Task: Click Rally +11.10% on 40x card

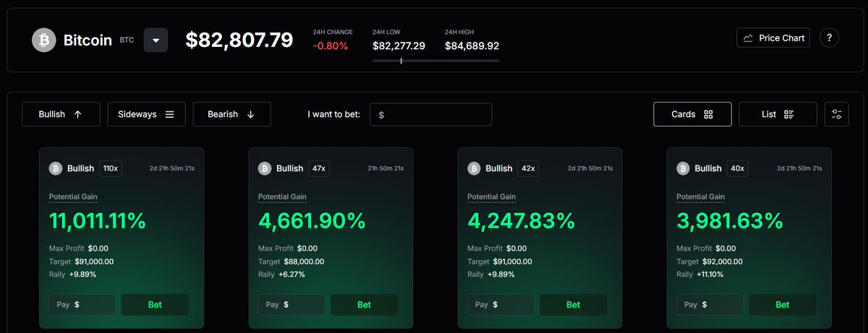Action: coord(699,274)
